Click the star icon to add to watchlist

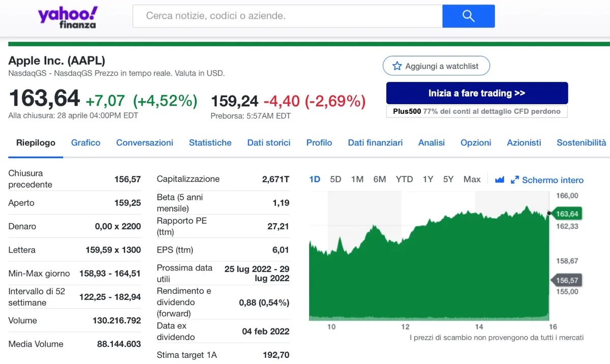click(397, 66)
